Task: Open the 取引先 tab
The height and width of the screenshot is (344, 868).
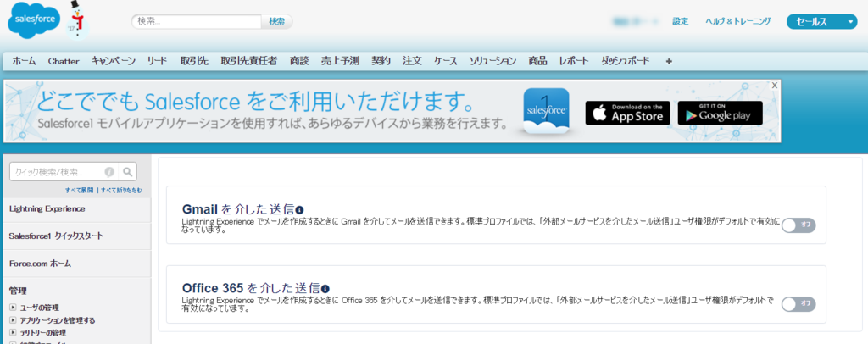Action: click(194, 61)
